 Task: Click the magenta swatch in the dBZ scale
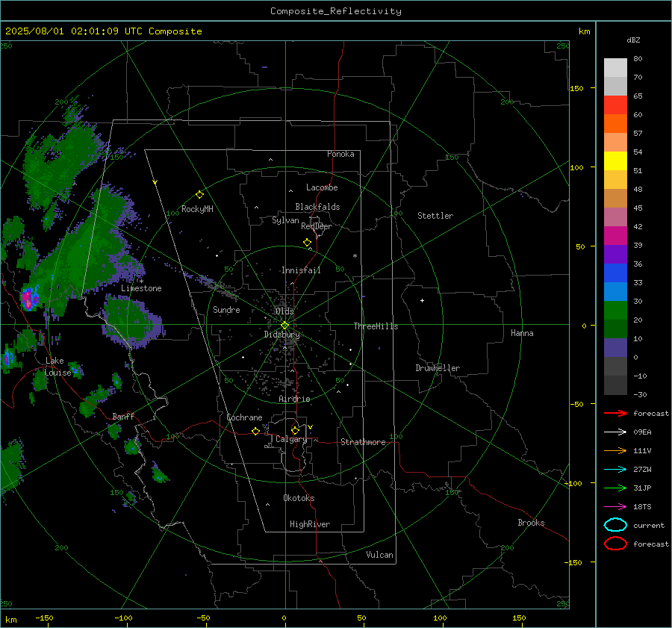tap(615, 236)
